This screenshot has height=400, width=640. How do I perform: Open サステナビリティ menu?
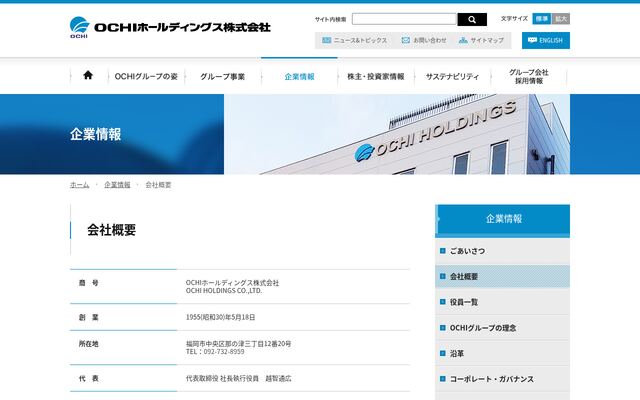pos(452,76)
